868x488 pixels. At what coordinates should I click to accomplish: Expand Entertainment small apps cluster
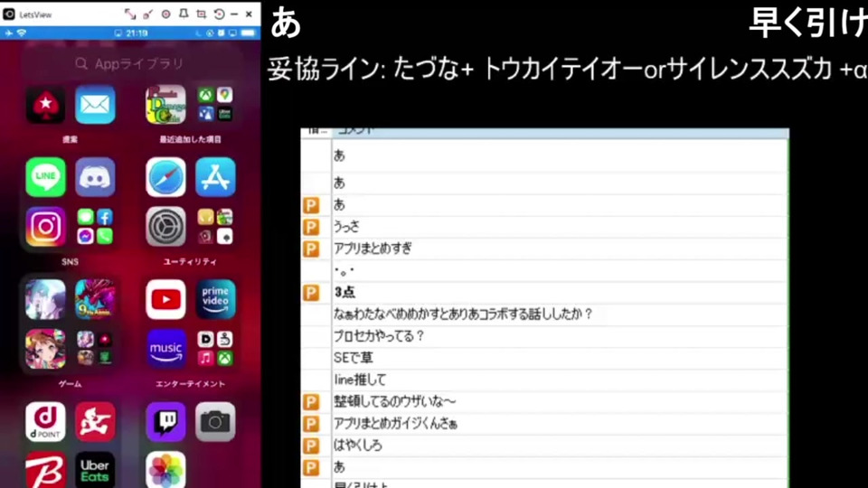coord(215,349)
